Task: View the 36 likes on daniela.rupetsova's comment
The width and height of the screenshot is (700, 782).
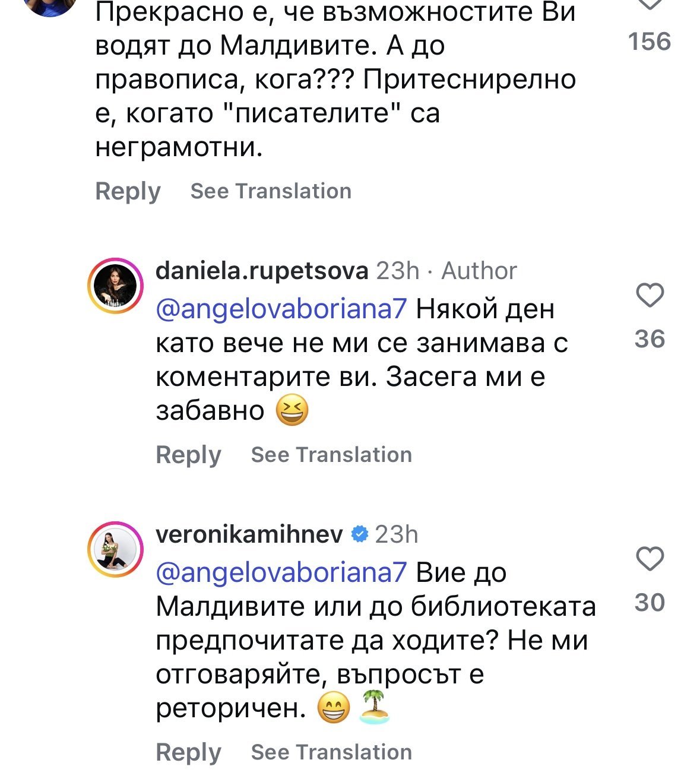Action: pos(650,339)
